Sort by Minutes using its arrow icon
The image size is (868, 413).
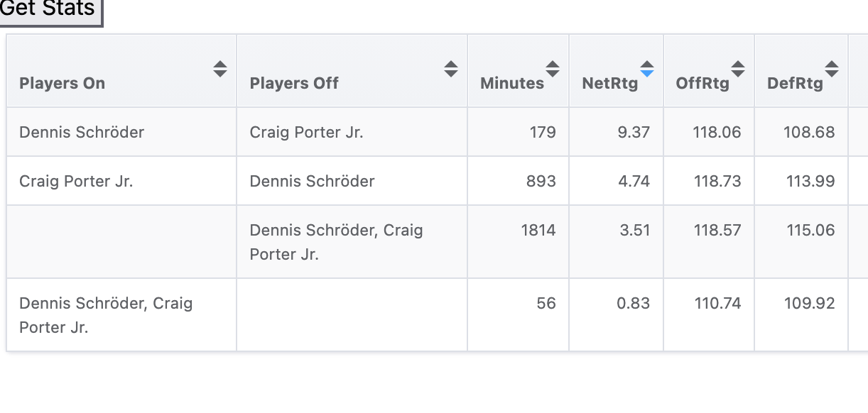click(x=553, y=69)
